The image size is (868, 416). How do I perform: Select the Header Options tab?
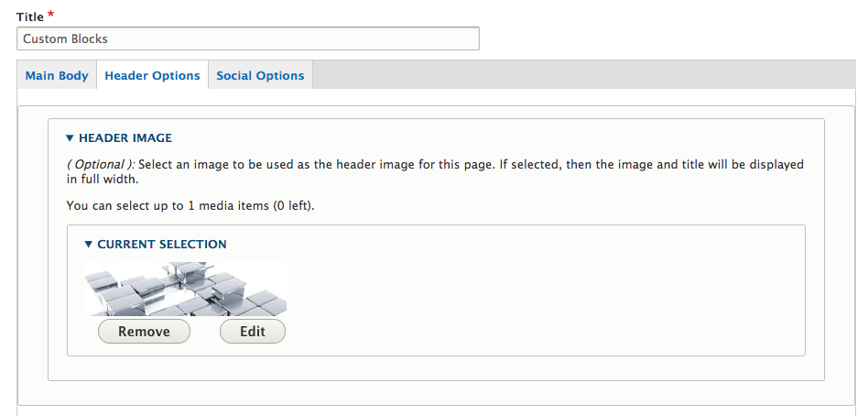pyautogui.click(x=152, y=76)
